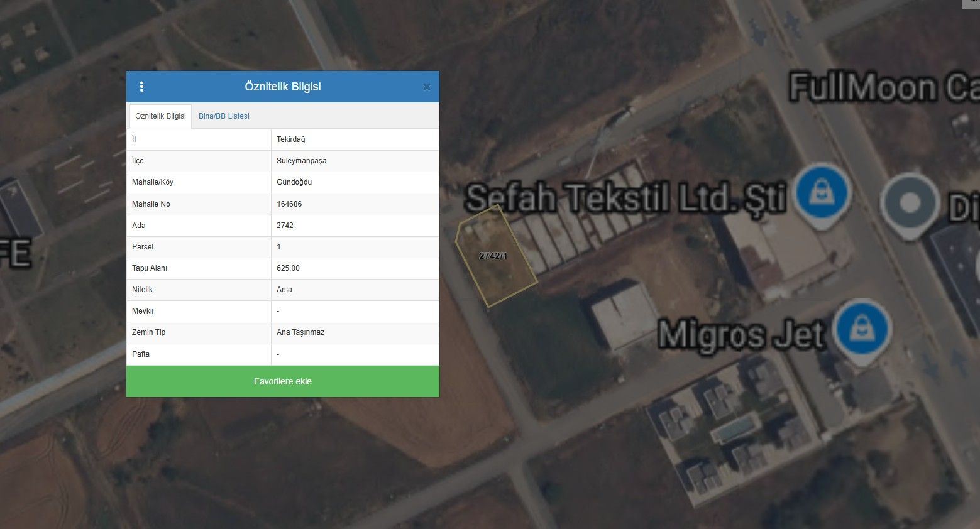Click the Tapu Alanı value 625,00
The width and height of the screenshot is (980, 529).
pyautogui.click(x=288, y=268)
